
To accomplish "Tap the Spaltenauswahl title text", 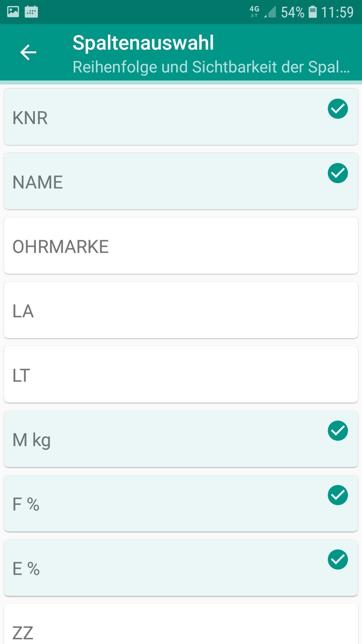I will tap(143, 43).
